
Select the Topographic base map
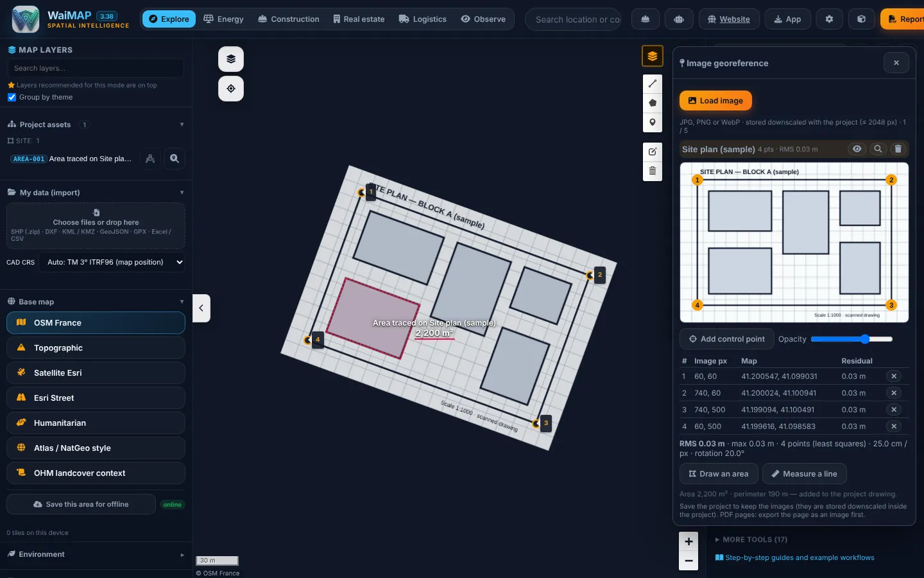click(96, 348)
